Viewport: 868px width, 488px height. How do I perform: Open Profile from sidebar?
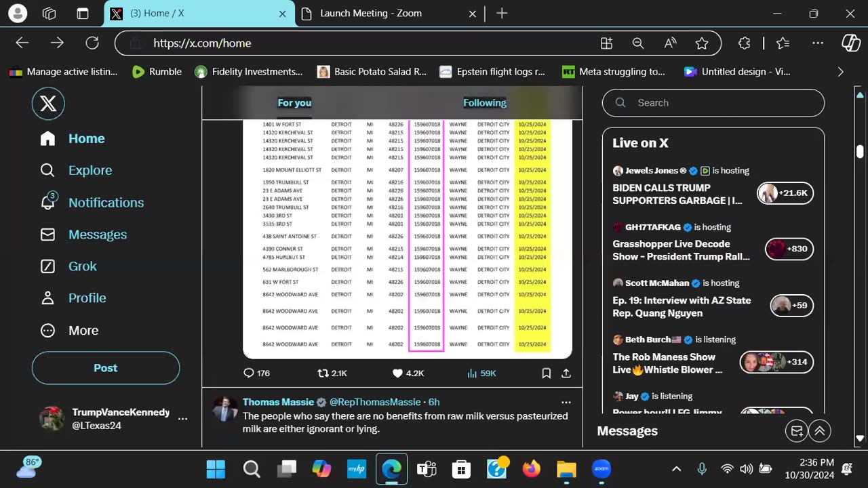click(73, 298)
